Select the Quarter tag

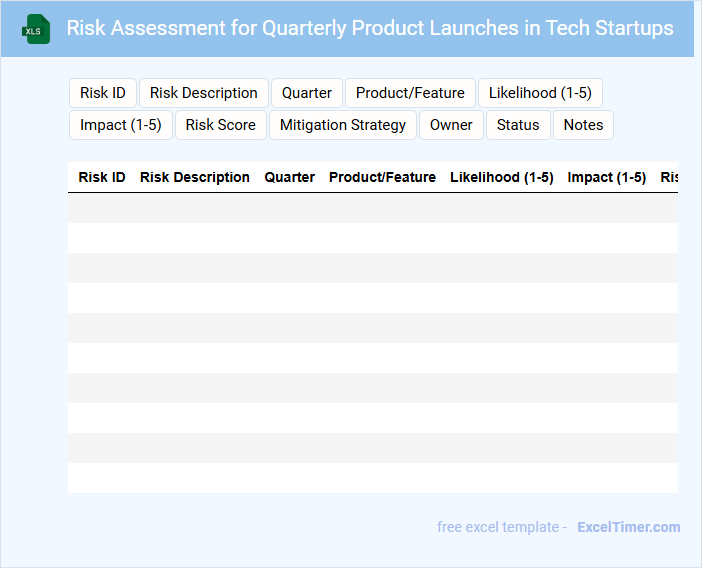pyautogui.click(x=307, y=93)
